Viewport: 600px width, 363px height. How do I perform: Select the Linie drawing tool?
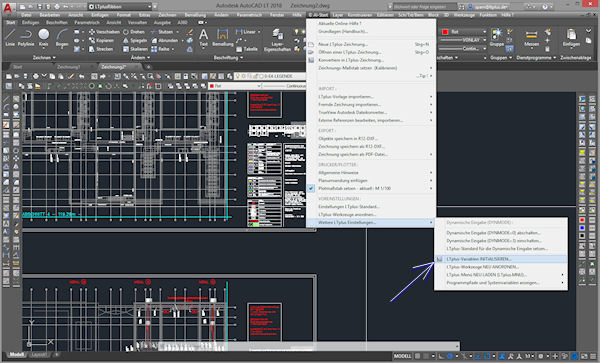tap(10, 37)
